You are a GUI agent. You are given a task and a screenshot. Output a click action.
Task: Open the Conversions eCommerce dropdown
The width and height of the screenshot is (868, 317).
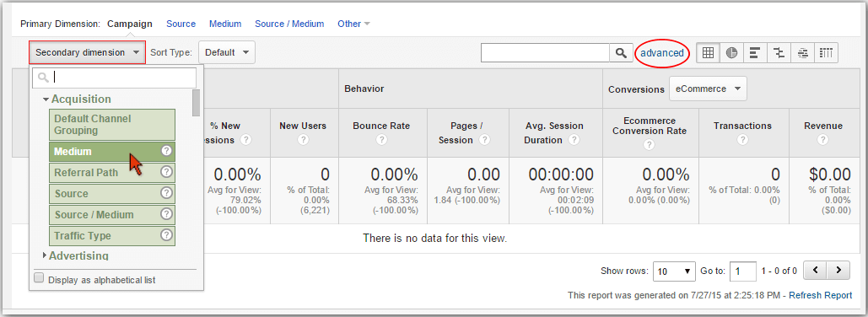point(708,89)
